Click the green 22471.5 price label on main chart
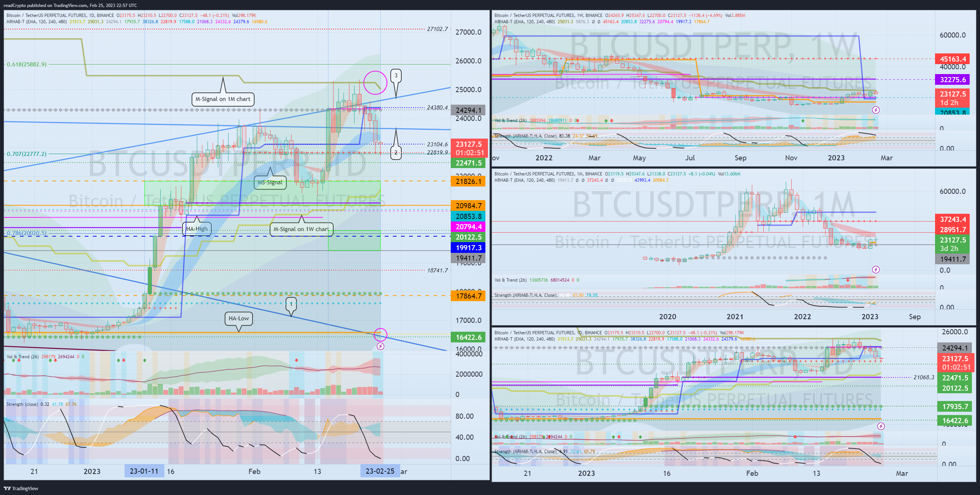 [x=468, y=163]
